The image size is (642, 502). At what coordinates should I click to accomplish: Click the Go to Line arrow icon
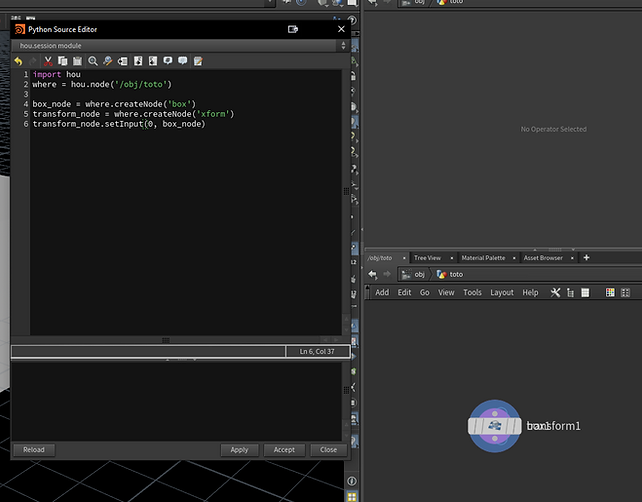[122, 61]
